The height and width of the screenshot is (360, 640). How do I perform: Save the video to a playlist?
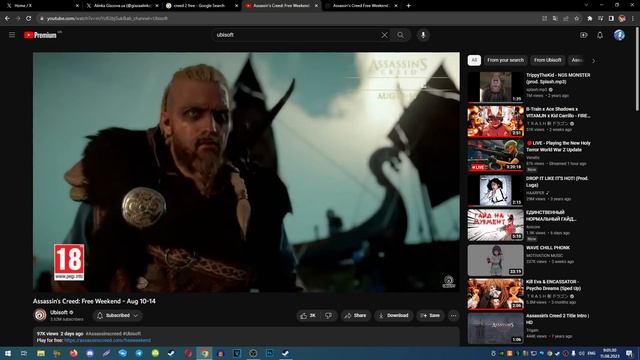(430, 316)
